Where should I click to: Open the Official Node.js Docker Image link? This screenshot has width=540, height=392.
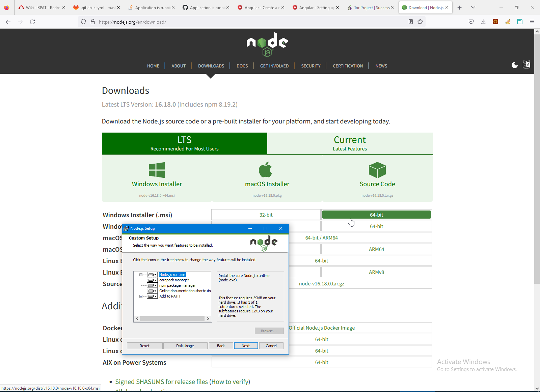(322, 328)
